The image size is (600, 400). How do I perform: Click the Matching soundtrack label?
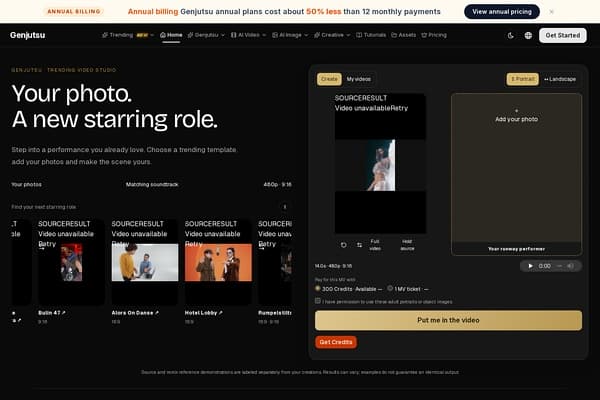click(152, 184)
